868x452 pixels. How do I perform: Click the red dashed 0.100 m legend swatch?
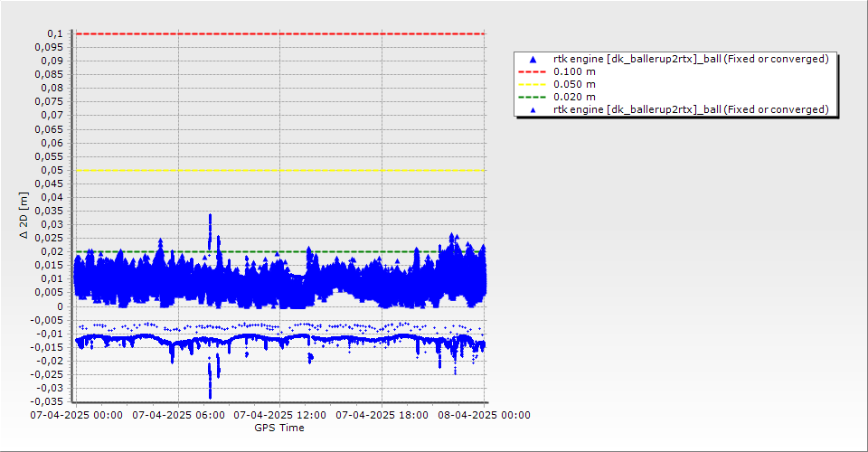tap(532, 72)
